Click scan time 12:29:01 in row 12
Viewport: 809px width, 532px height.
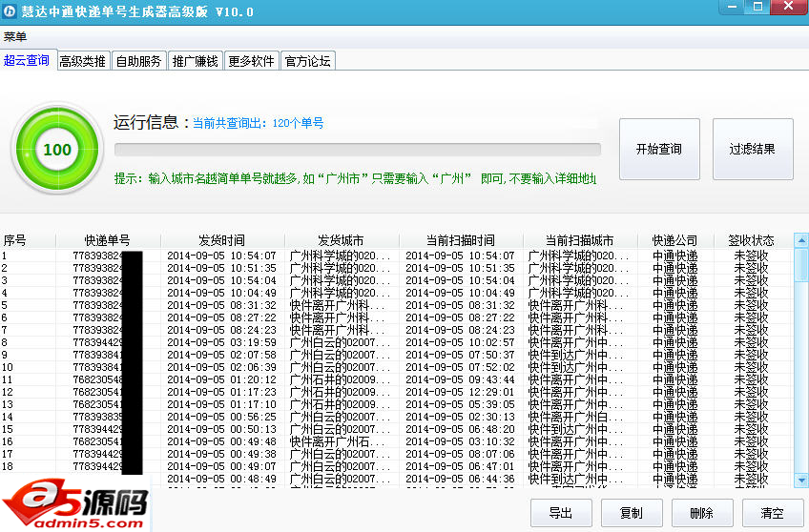(x=460, y=392)
